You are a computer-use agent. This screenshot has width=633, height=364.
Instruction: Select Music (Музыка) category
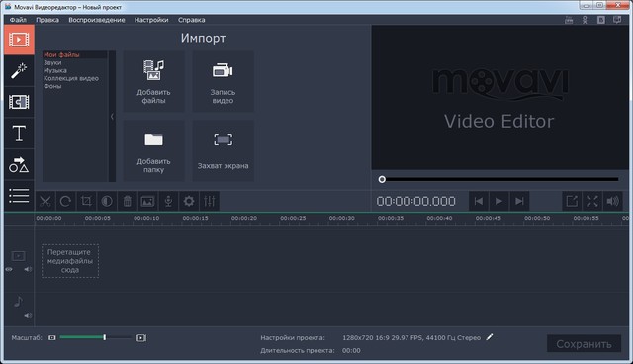pos(55,70)
